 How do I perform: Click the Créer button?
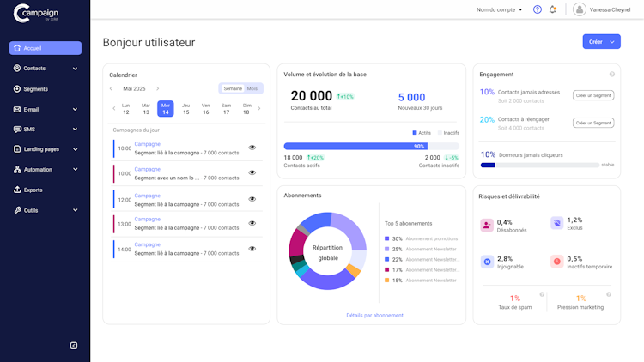tap(601, 41)
